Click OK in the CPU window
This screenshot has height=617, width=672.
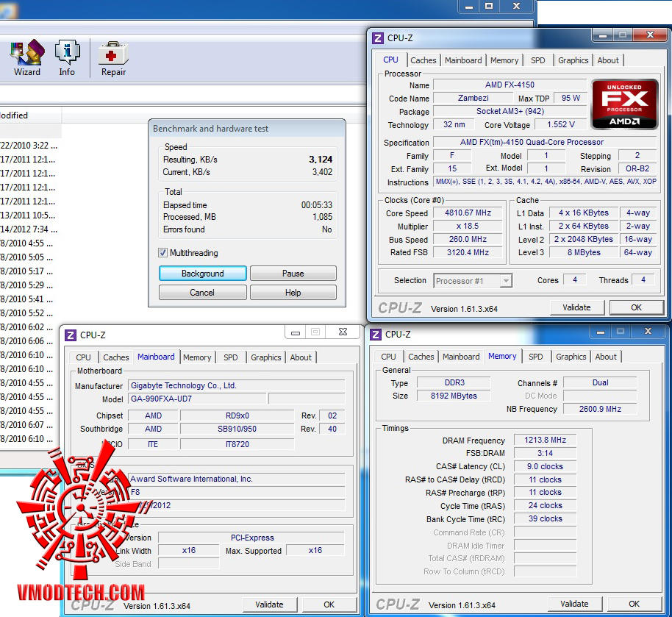pyautogui.click(x=637, y=307)
